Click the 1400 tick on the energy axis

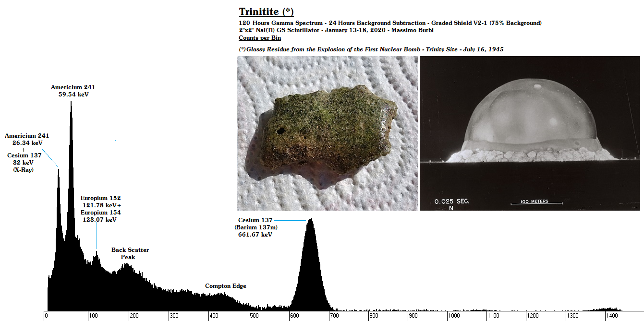pos(611,316)
